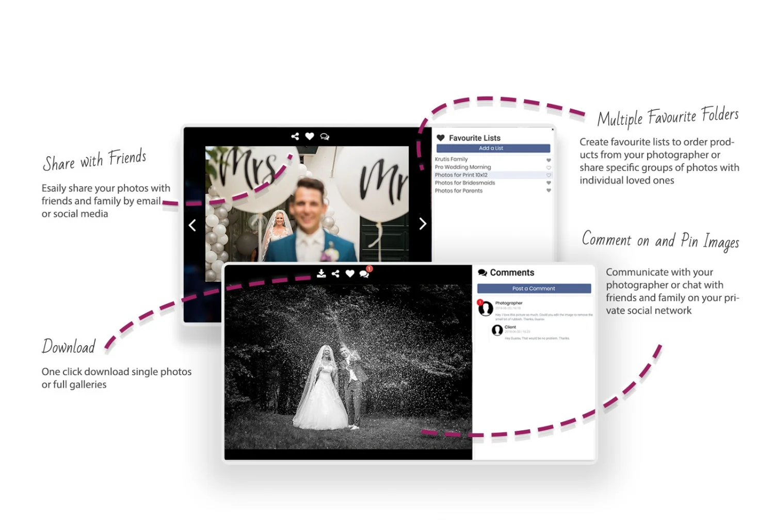Click the Photographer comment name
Viewport: 774px width, 532px height.
coord(509,303)
